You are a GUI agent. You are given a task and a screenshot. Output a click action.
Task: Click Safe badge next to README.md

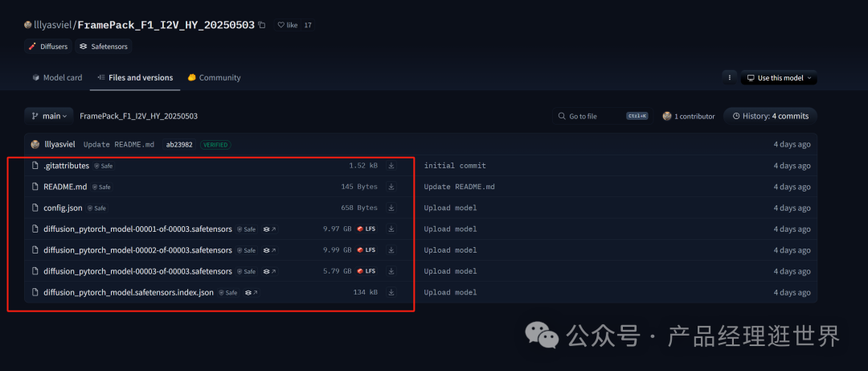click(101, 187)
